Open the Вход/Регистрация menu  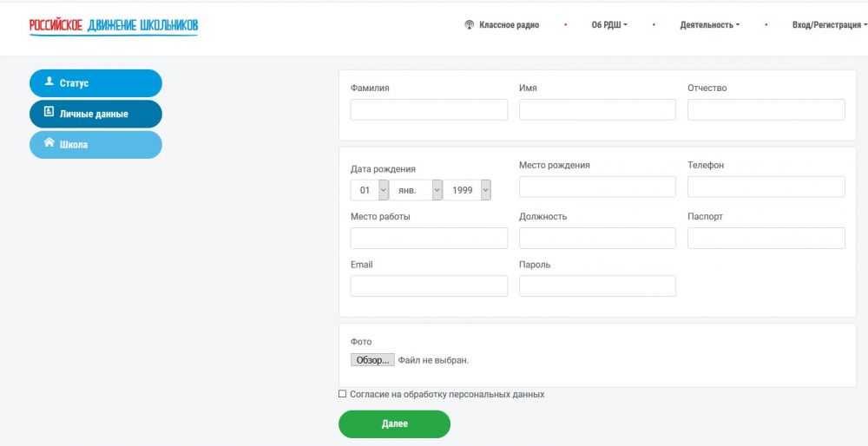(x=830, y=25)
